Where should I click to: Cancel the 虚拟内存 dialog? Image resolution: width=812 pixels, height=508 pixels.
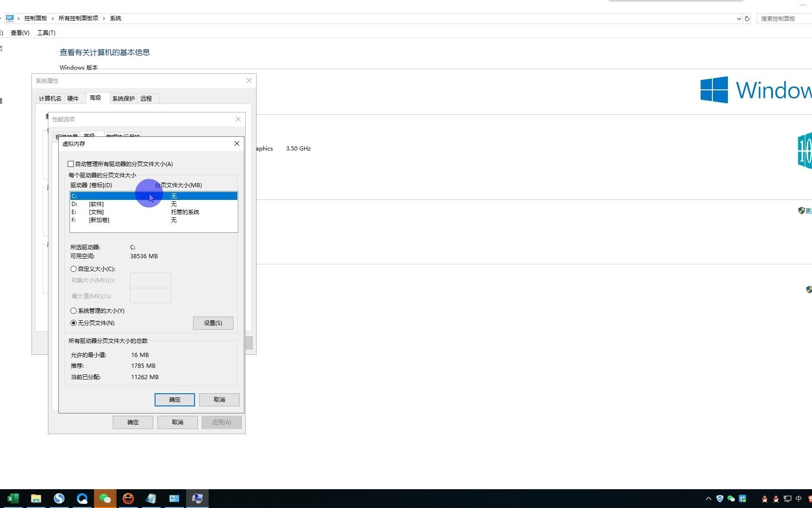[x=219, y=400]
